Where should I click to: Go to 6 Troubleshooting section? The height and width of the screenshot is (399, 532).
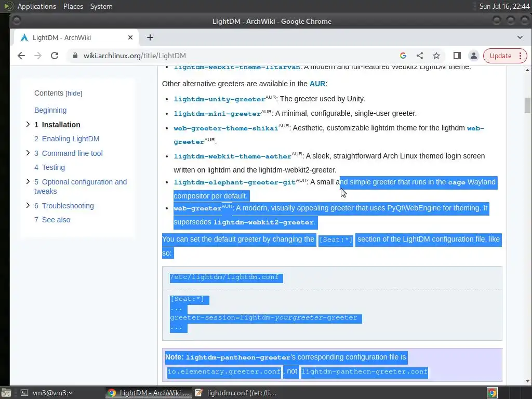64,206
